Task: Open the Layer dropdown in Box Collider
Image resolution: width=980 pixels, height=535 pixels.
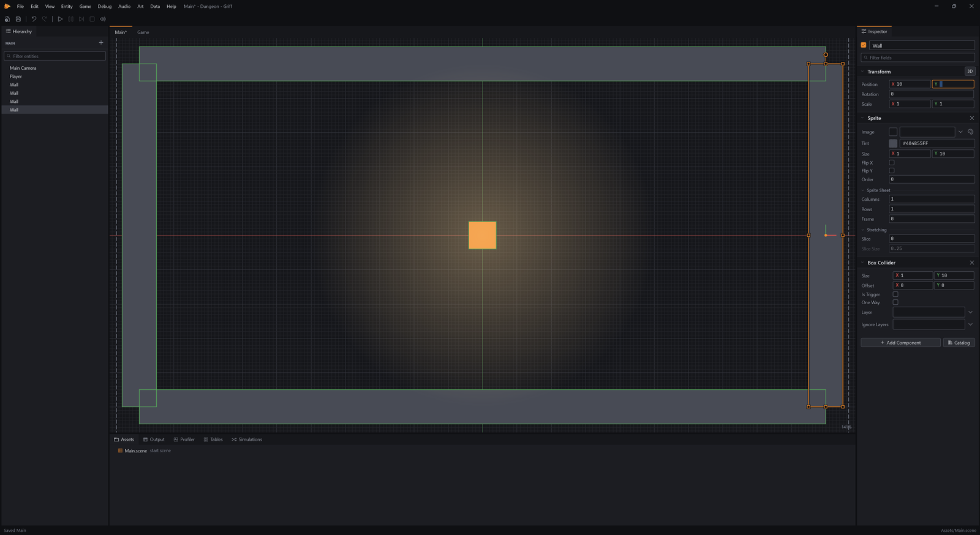Action: (970, 312)
